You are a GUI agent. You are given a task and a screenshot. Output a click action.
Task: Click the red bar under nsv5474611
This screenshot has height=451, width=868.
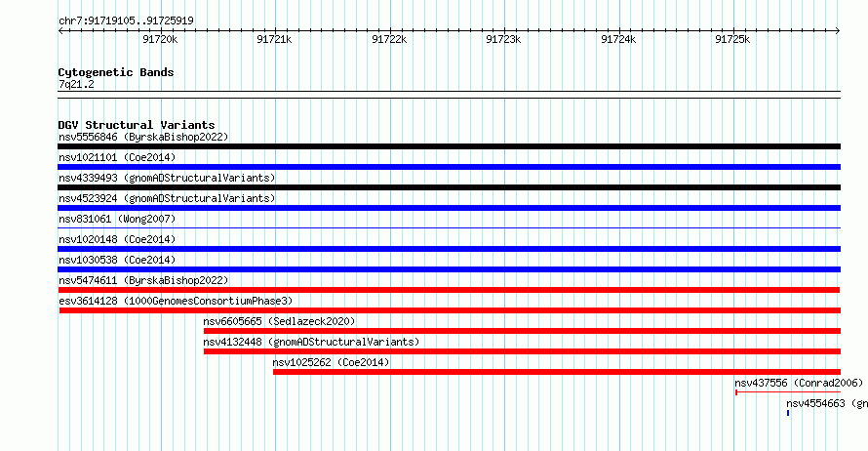tap(449, 290)
